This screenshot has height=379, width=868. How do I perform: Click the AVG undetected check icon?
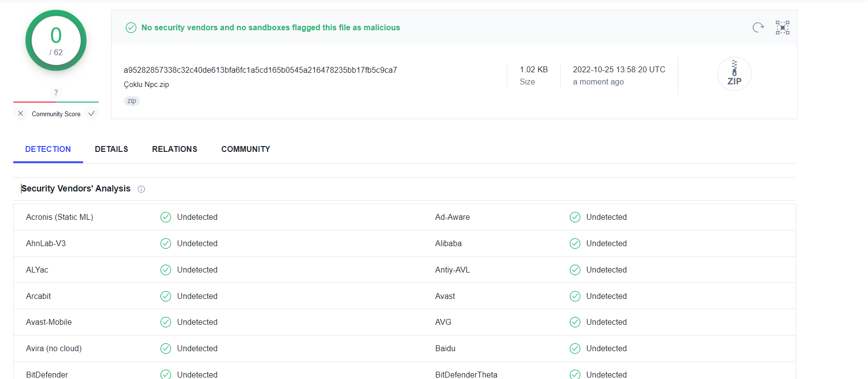[575, 322]
